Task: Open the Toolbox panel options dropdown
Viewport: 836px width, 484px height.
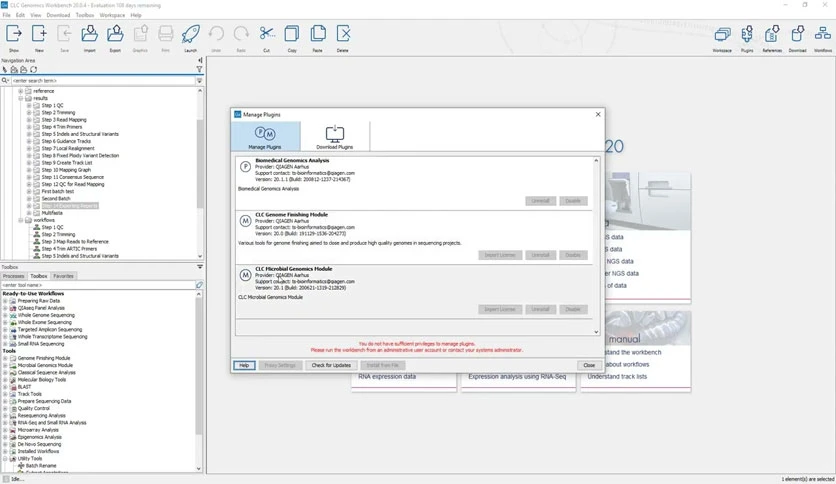Action: coord(200,267)
